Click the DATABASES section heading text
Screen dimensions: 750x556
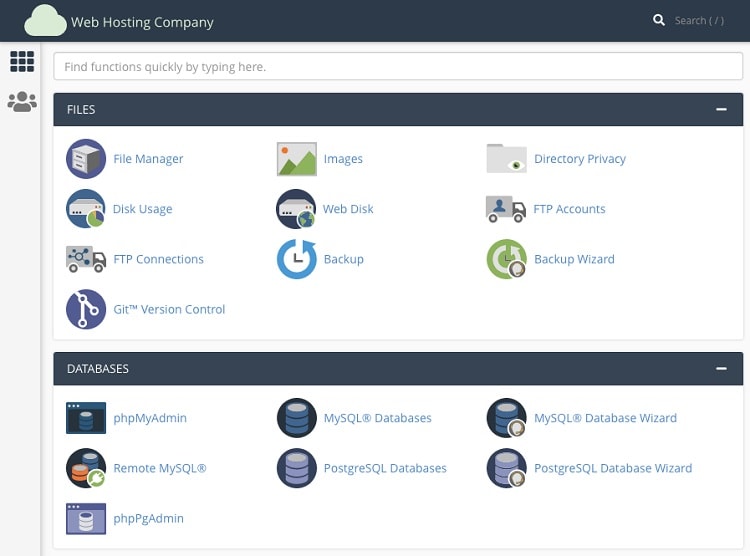click(98, 368)
